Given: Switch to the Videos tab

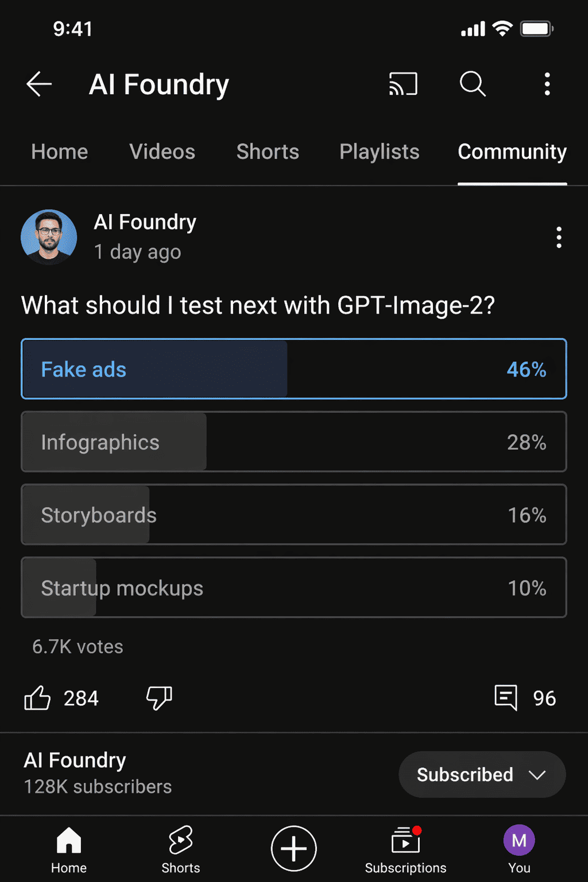Looking at the screenshot, I should coord(162,152).
